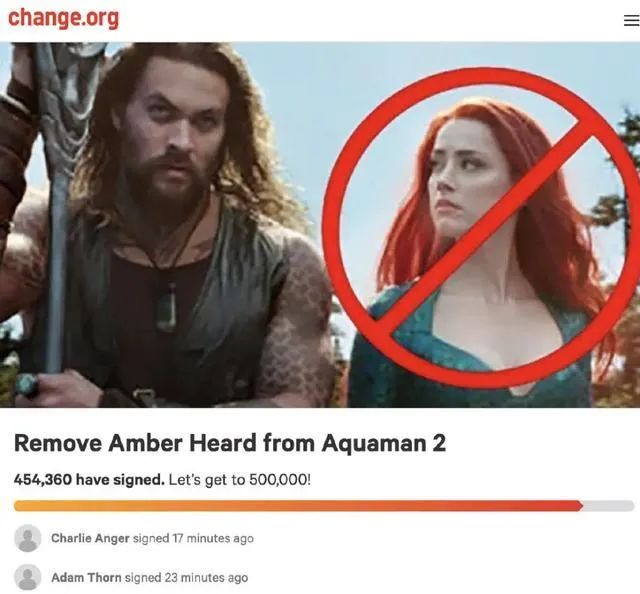Open the Aquaman petition banner image
Screen dimensions: 640x594
pyautogui.click(x=320, y=225)
